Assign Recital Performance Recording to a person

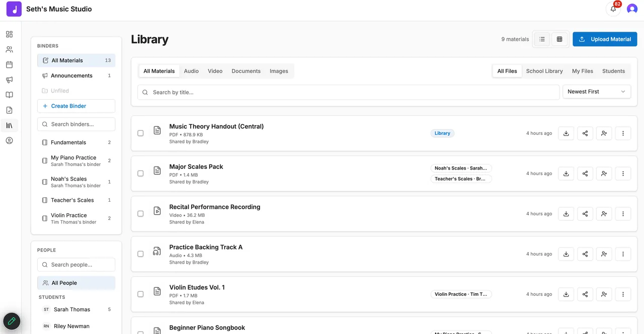(x=604, y=214)
